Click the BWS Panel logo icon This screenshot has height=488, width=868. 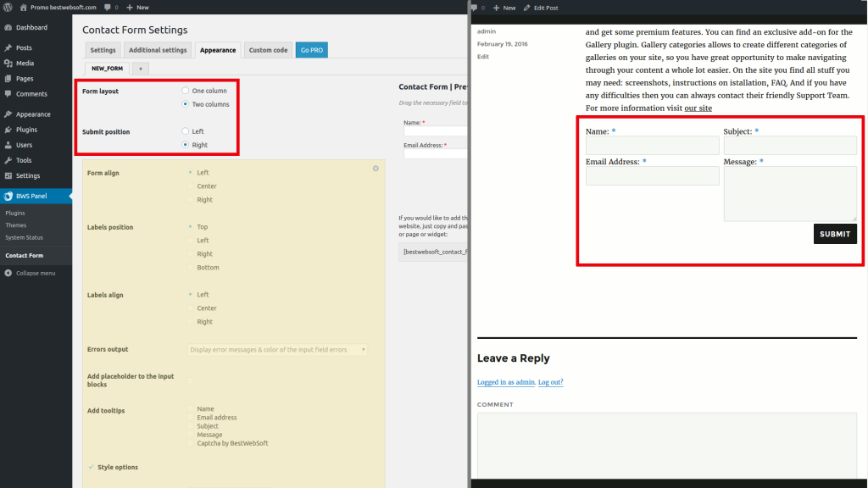8,197
